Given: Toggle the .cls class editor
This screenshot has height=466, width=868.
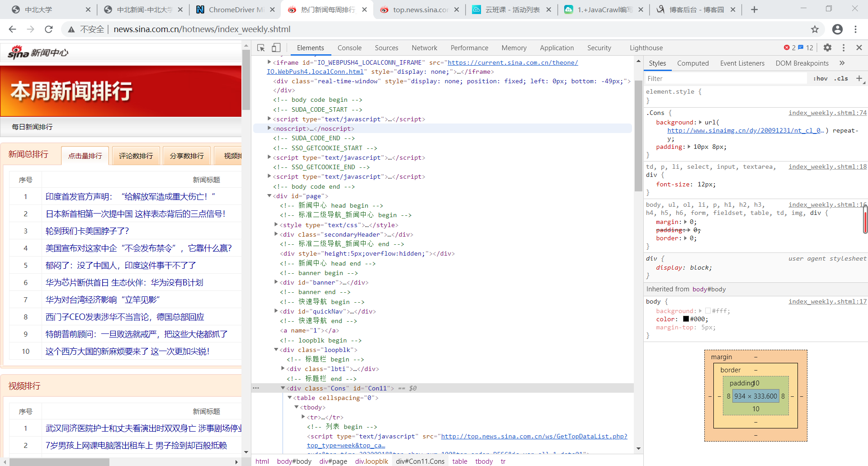Looking at the screenshot, I should 841,78.
